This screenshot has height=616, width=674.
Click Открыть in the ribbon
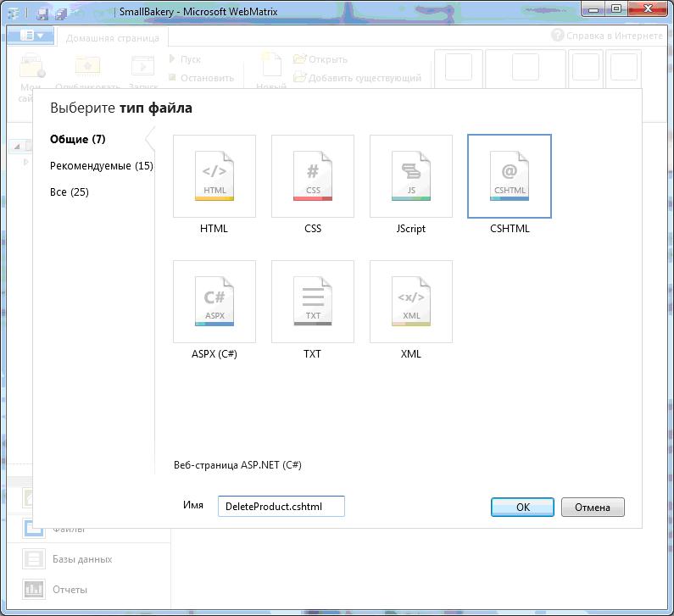click(x=320, y=59)
